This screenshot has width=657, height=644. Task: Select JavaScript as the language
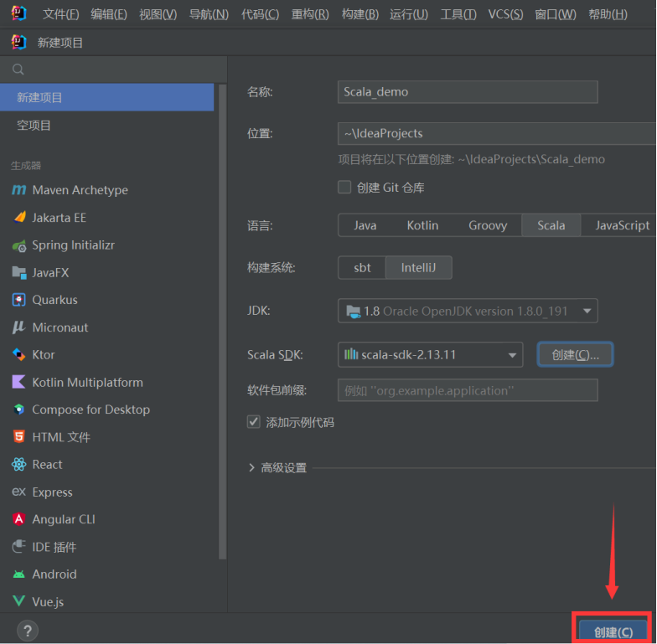(622, 225)
